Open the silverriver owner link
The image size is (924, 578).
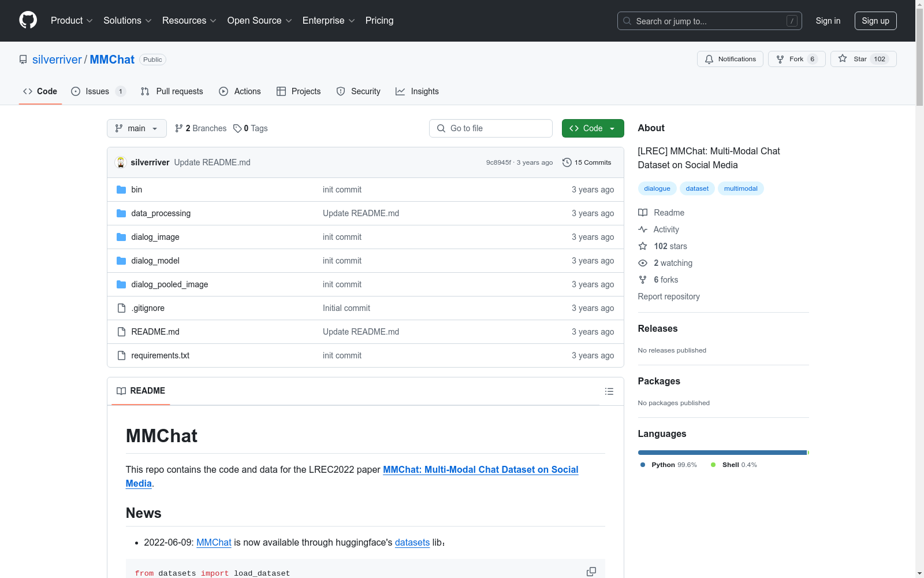(57, 60)
